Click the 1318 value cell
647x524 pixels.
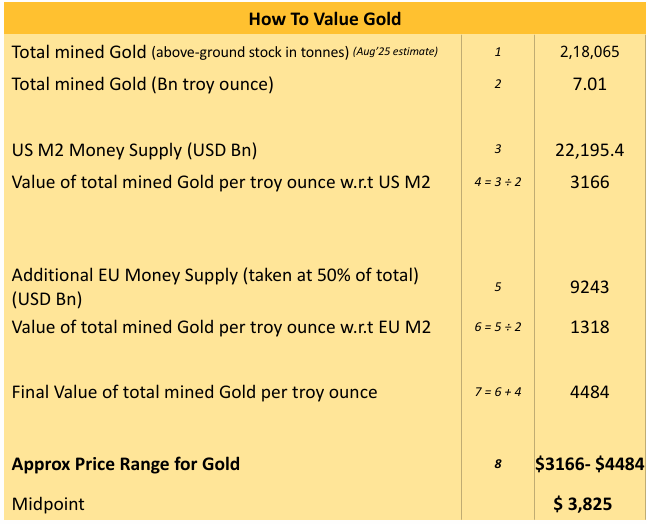click(589, 326)
